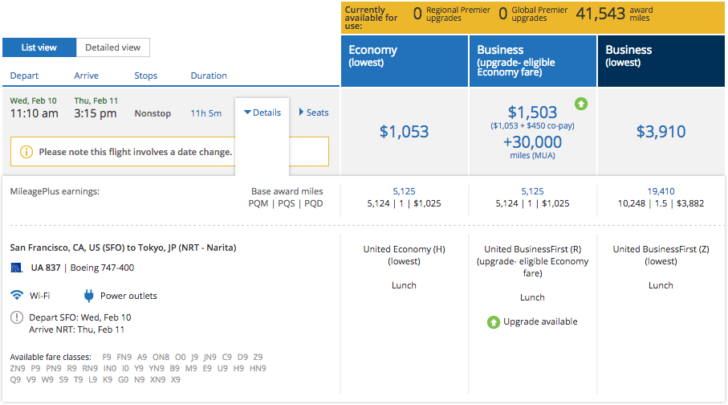Image resolution: width=728 pixels, height=405 pixels.
Task: Click the Nonstop stops text
Action: click(x=153, y=113)
